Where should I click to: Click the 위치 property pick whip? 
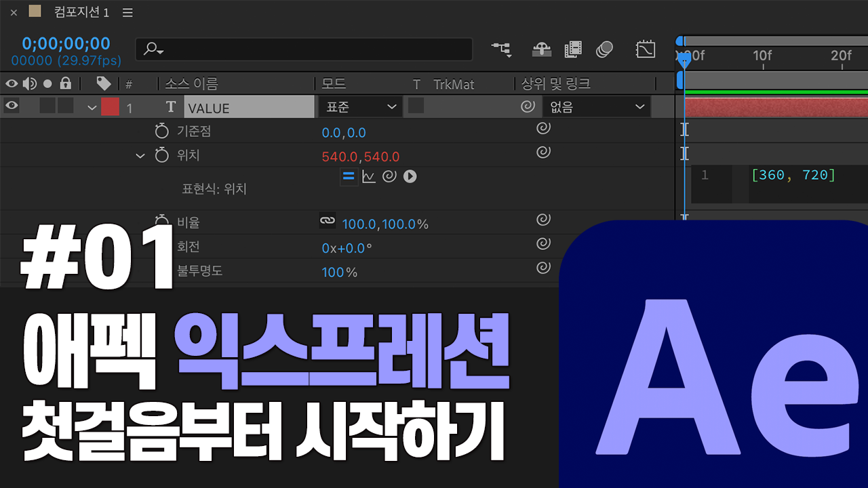(x=543, y=152)
